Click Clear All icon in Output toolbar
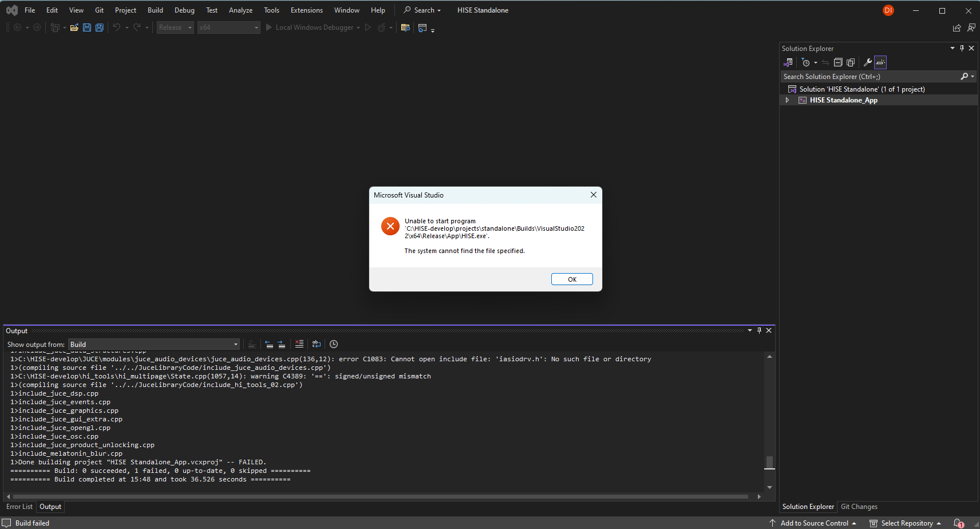This screenshot has width=980, height=529. click(x=299, y=344)
